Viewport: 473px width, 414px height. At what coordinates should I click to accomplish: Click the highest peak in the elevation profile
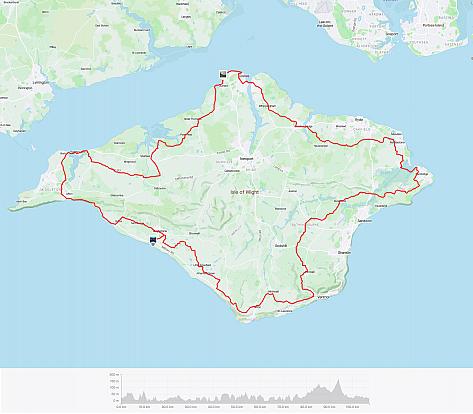coord(339,380)
